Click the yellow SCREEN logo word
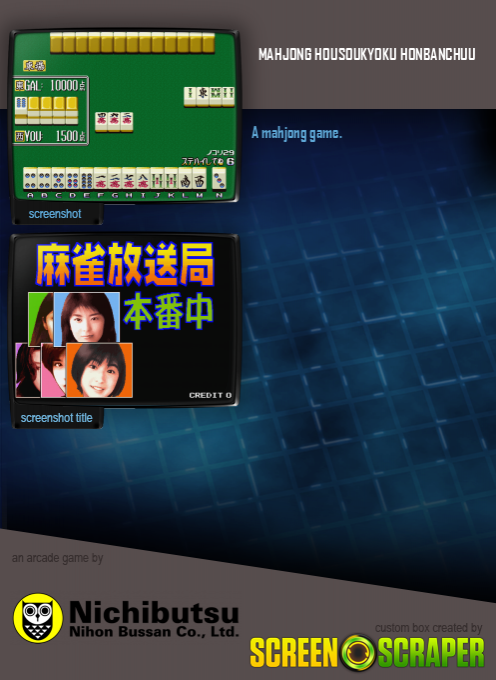The image size is (496, 680). click(x=294, y=652)
